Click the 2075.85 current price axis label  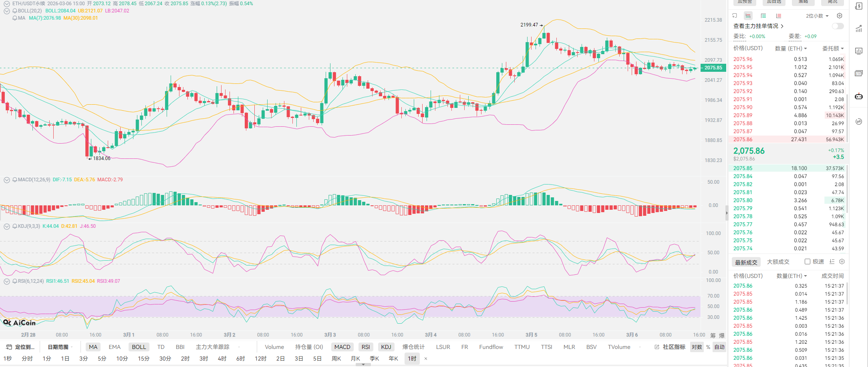click(713, 68)
